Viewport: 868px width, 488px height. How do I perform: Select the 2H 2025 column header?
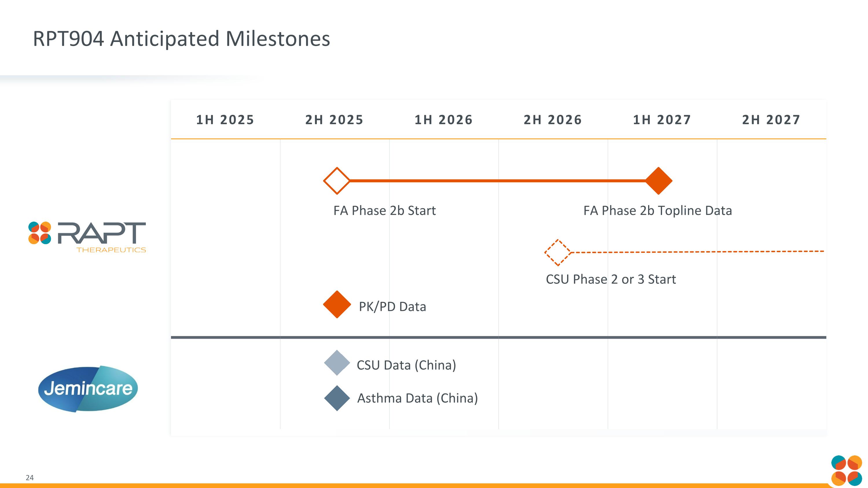[334, 120]
